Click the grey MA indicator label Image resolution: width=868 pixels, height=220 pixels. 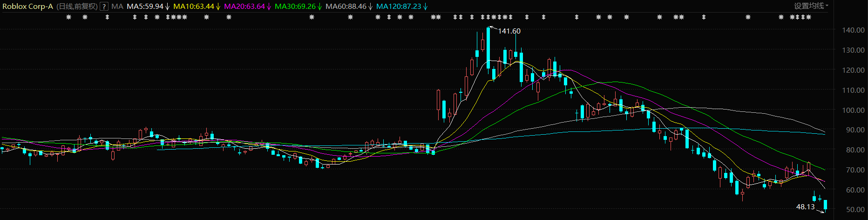coord(117,7)
